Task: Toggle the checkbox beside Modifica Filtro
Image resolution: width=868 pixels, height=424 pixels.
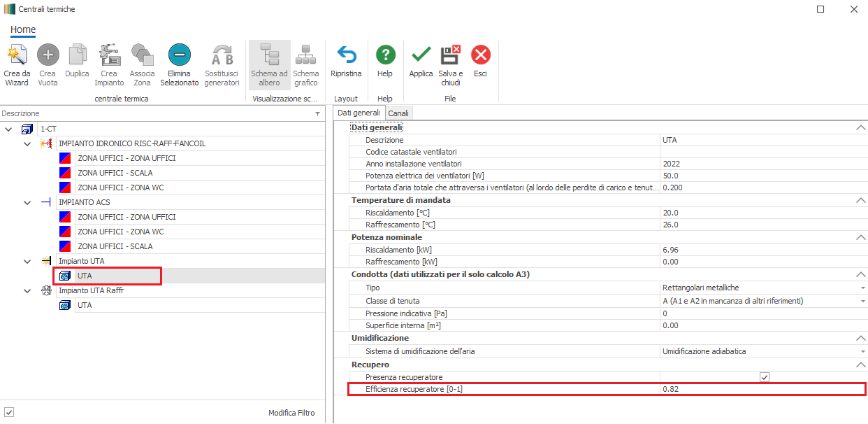Action: 8,411
